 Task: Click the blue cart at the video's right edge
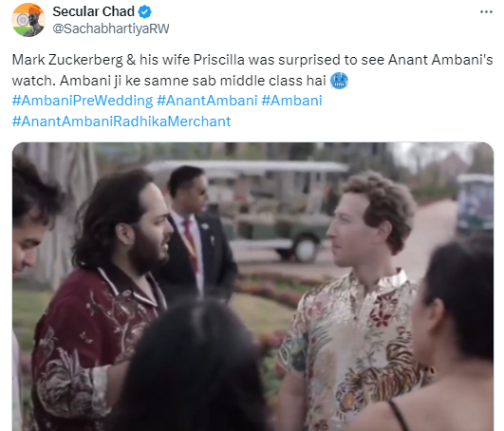point(476,204)
